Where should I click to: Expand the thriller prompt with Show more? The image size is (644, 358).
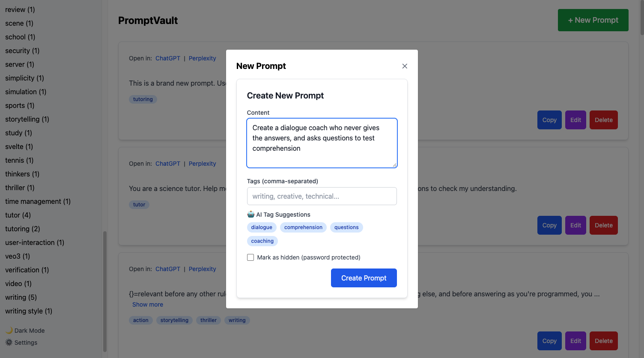click(x=148, y=304)
